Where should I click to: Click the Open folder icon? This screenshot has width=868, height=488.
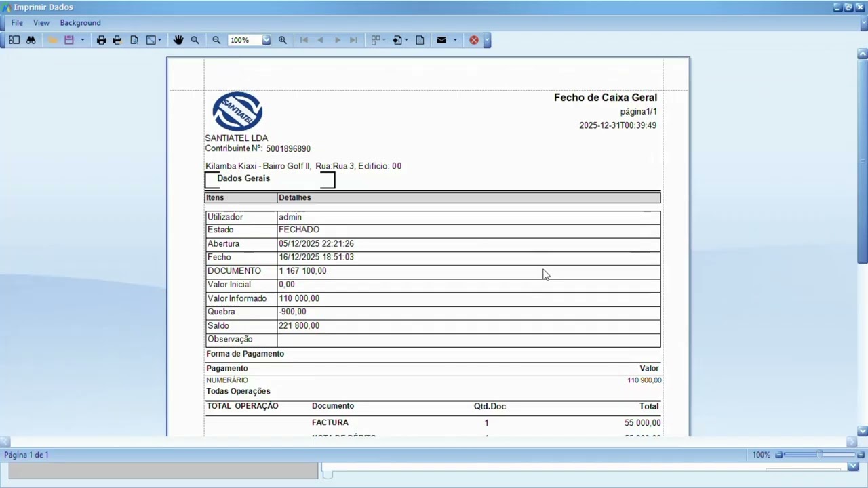(x=53, y=40)
